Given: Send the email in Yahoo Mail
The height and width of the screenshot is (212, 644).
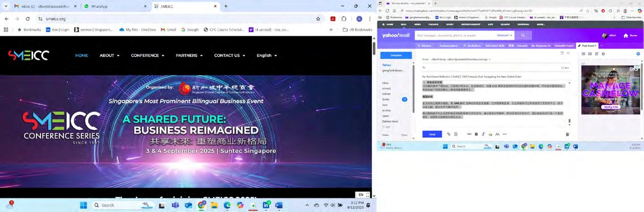Looking at the screenshot, I should 432,134.
